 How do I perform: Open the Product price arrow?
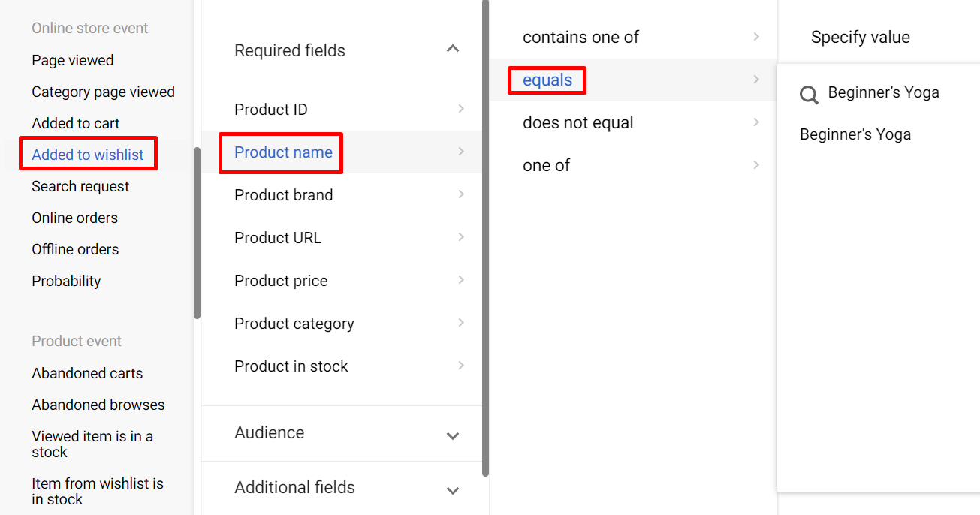(460, 280)
